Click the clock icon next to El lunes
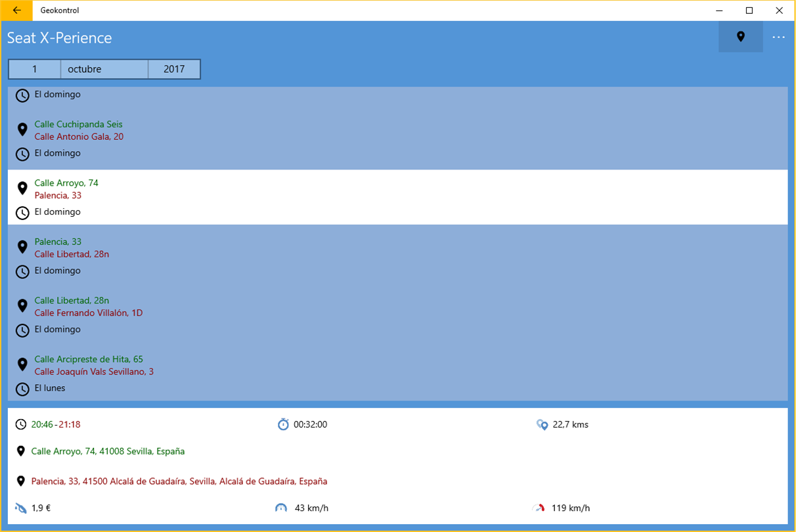Screen dimensions: 796x532 (x=22, y=389)
